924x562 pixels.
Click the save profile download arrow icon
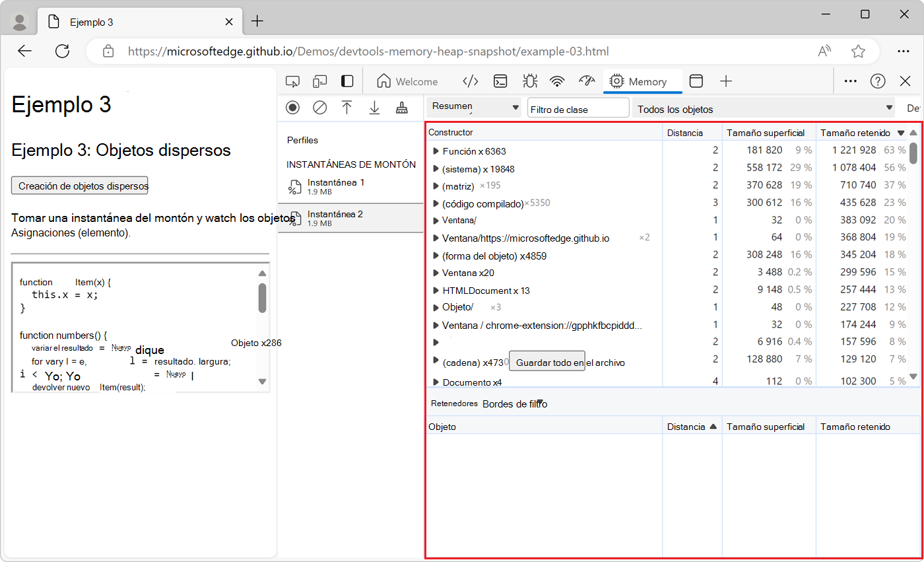(374, 108)
